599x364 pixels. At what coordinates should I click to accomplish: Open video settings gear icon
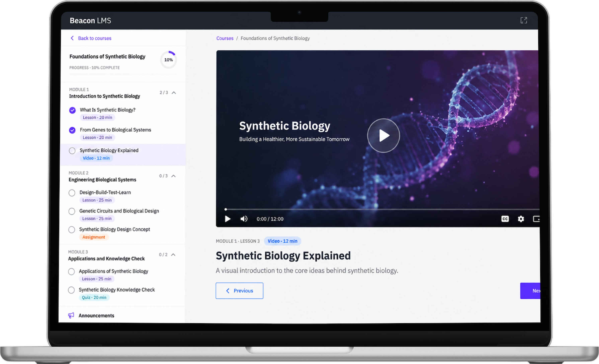coord(521,219)
